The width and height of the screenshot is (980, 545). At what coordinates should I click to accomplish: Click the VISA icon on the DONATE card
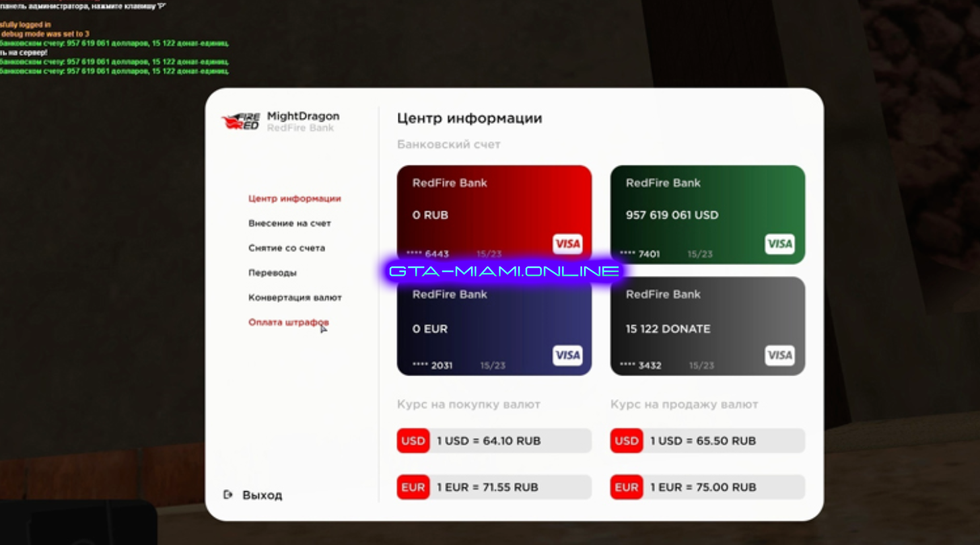pos(779,355)
